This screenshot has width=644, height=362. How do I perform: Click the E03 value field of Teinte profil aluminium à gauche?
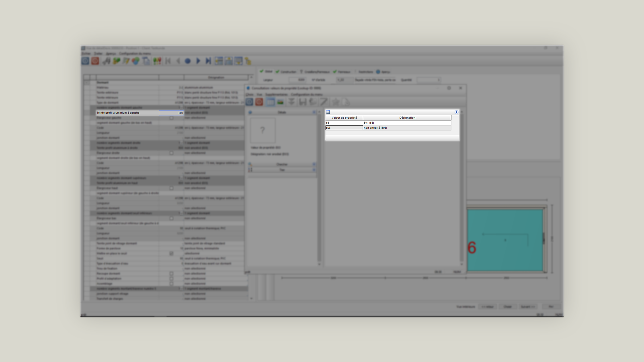click(x=171, y=113)
